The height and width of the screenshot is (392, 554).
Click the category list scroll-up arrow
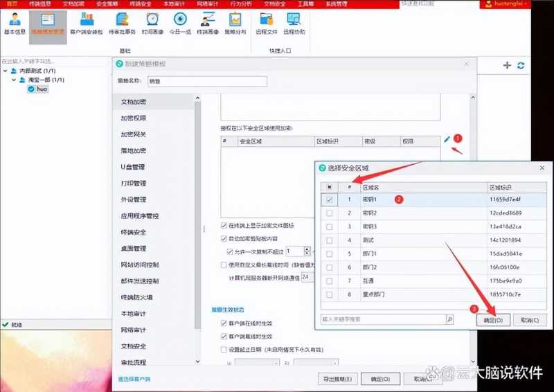click(x=197, y=98)
